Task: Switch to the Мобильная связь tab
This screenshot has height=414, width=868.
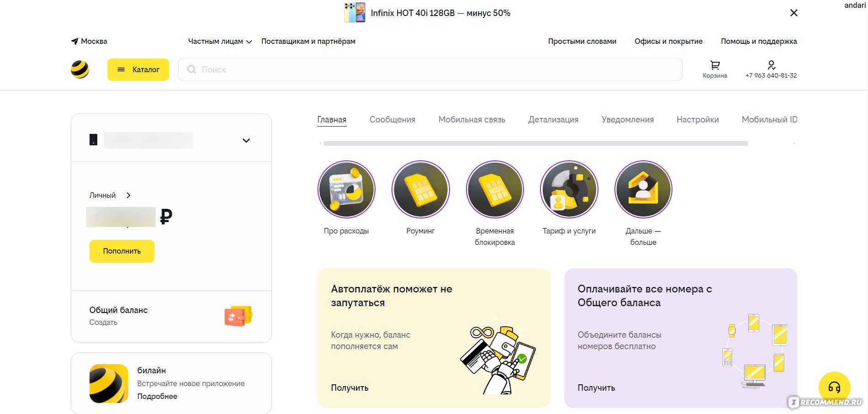Action: (x=472, y=120)
